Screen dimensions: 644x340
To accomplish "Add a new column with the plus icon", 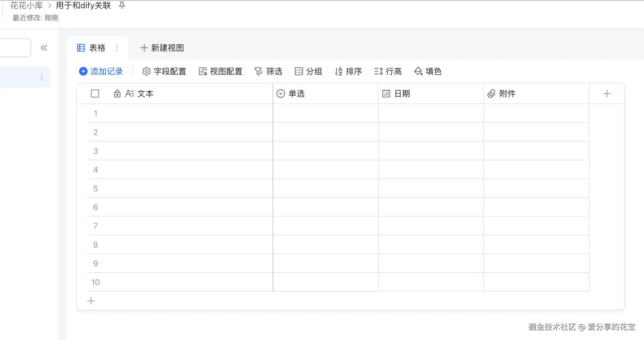I will coord(607,94).
